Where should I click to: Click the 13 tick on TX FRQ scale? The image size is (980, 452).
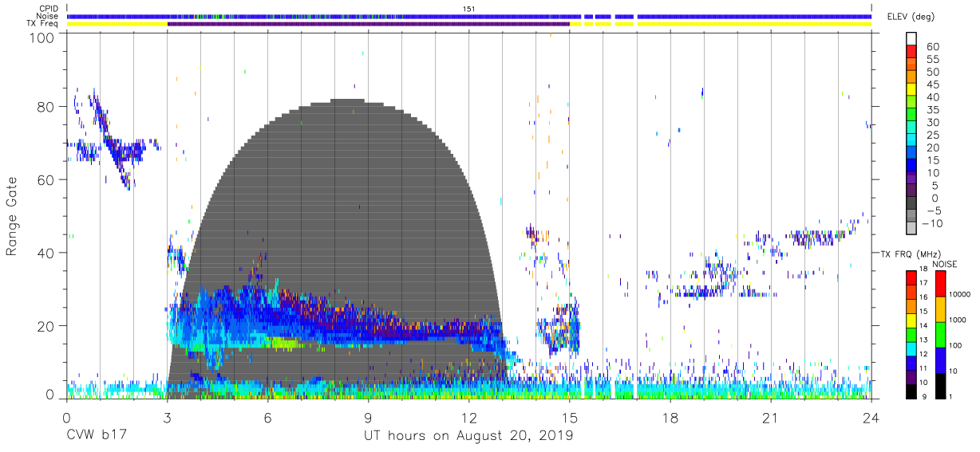pos(924,340)
